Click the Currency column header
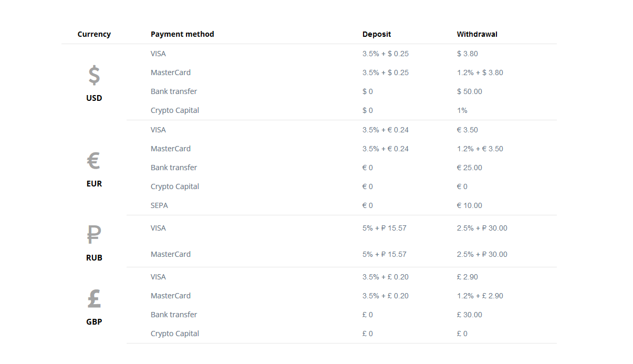This screenshot has height=364, width=633. click(x=94, y=34)
